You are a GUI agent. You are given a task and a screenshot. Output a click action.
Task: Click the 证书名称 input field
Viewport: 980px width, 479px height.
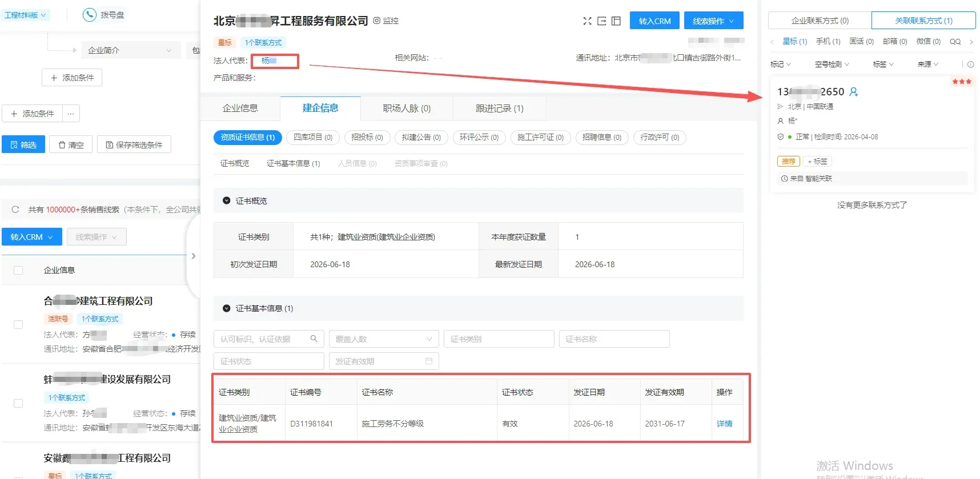(614, 339)
